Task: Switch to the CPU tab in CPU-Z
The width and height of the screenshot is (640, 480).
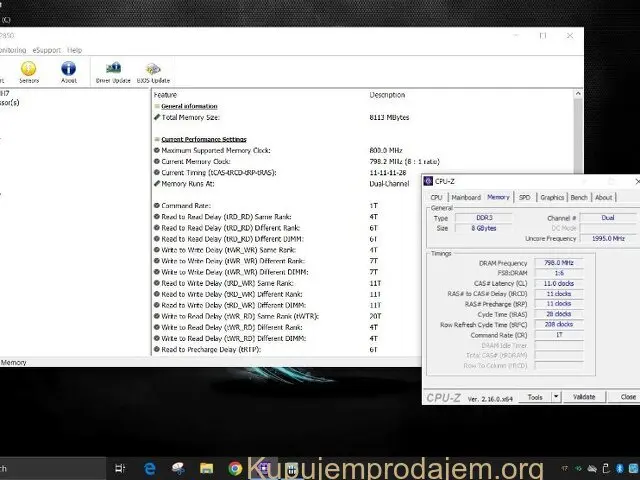Action: tap(436, 198)
